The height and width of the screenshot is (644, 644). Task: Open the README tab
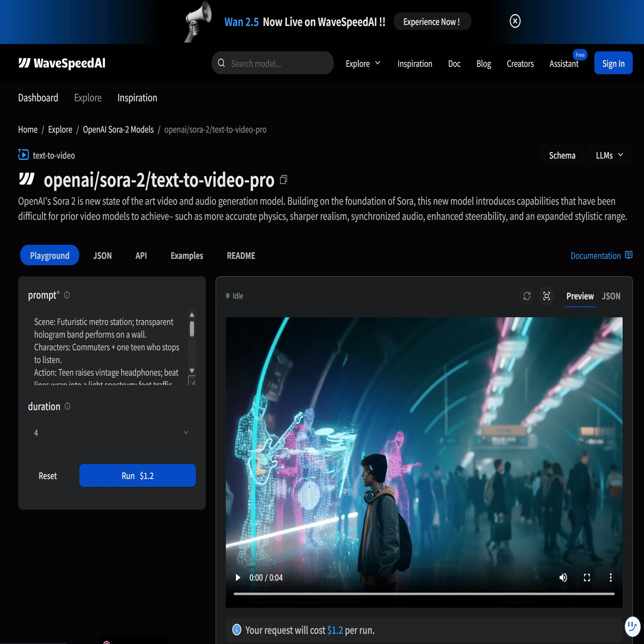pos(241,256)
